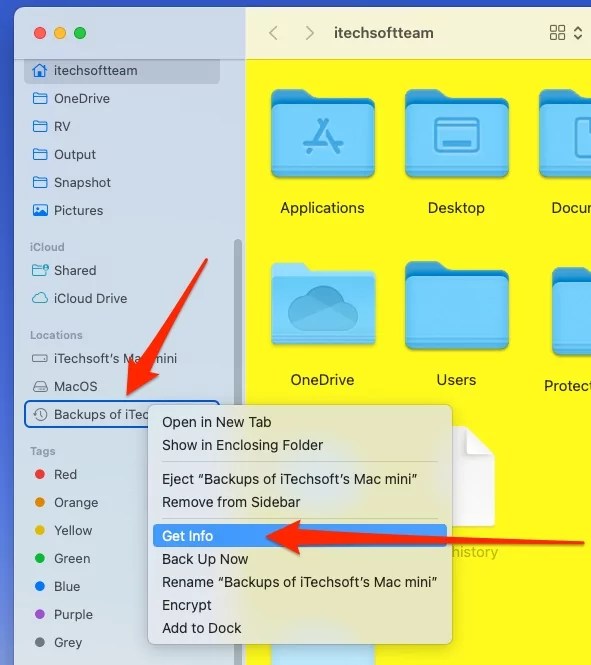
Task: Click the iCloud Drive cloud icon
Action: (40, 298)
